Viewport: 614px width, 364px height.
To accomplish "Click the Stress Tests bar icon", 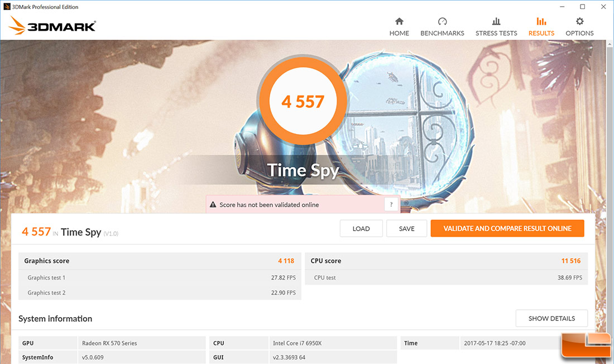I will pyautogui.click(x=496, y=21).
